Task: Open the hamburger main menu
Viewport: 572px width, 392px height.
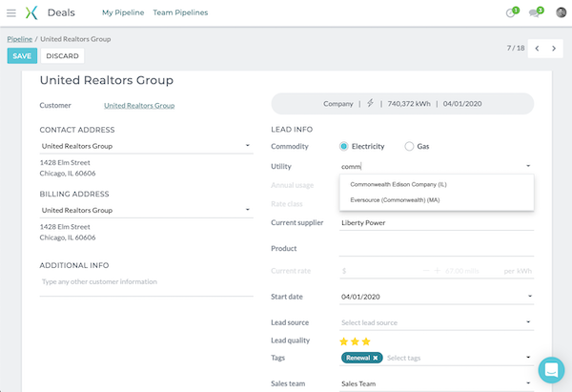Action: (x=11, y=12)
